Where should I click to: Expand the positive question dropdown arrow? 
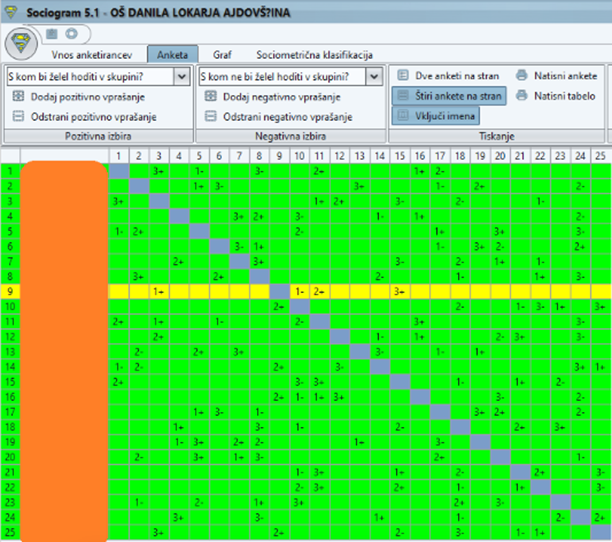click(x=181, y=76)
